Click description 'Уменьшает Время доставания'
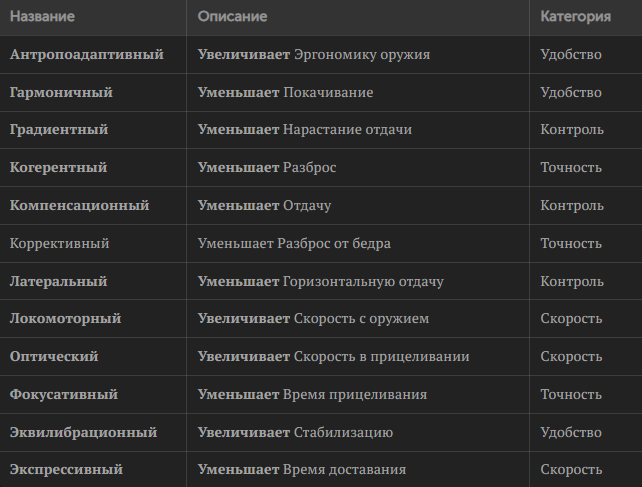Viewport: 642px width, 487px height. coord(301,469)
